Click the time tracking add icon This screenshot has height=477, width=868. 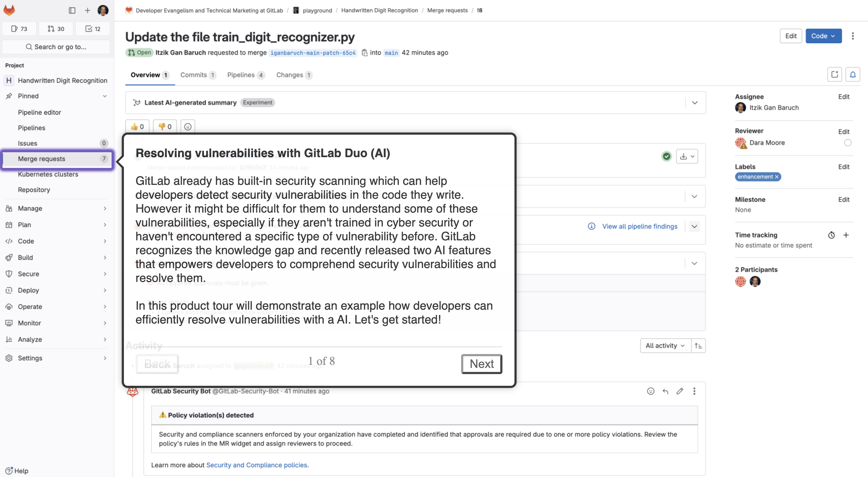tap(846, 235)
